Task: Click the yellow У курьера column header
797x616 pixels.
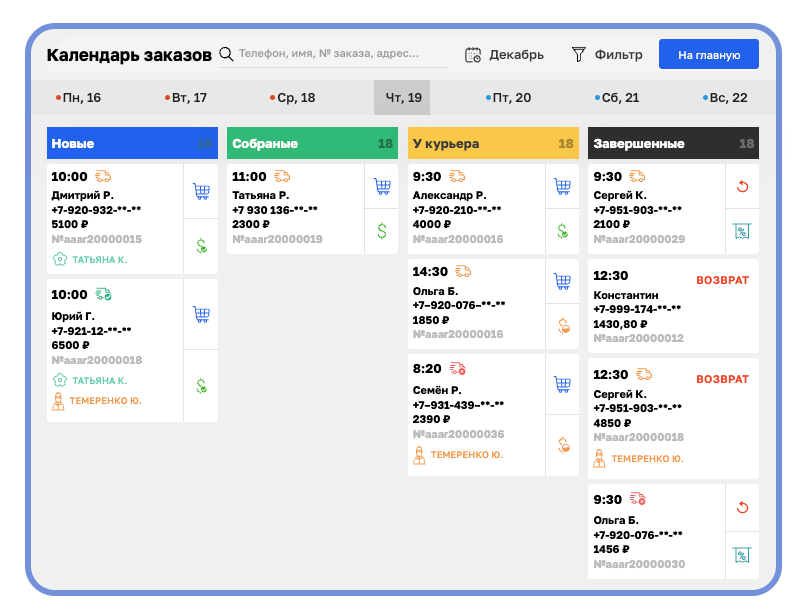Action: coord(493,143)
